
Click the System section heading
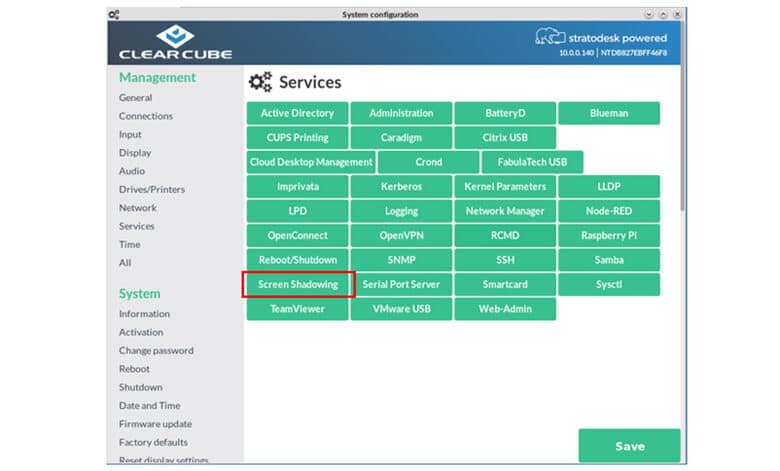[x=139, y=293]
